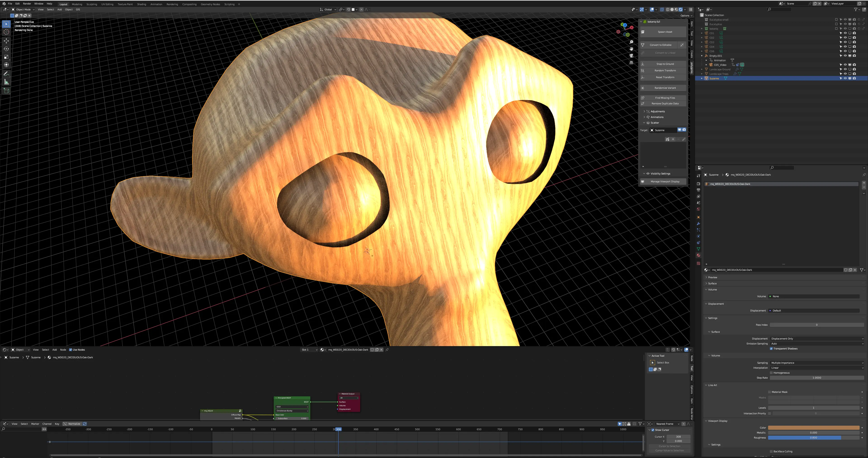
Task: Open the File menu
Action: coord(10,4)
